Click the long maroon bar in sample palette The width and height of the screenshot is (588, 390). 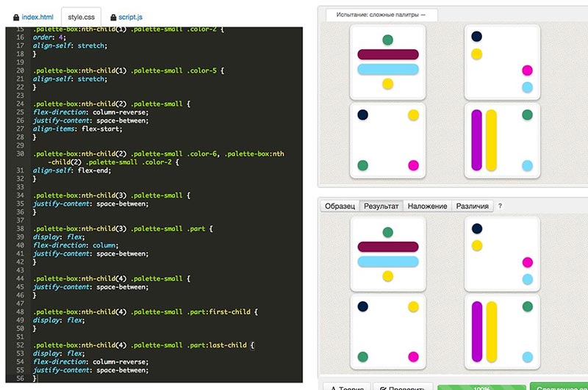tap(388, 54)
